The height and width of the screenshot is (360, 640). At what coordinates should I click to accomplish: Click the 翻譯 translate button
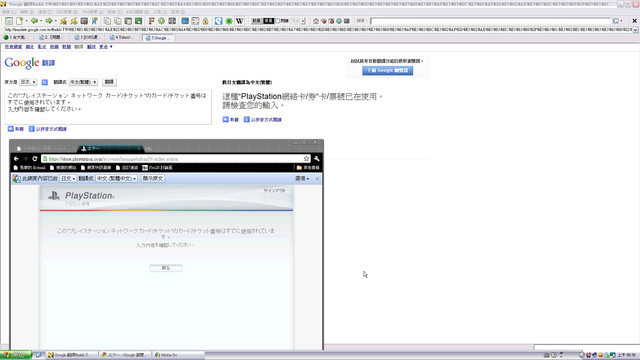[109, 82]
